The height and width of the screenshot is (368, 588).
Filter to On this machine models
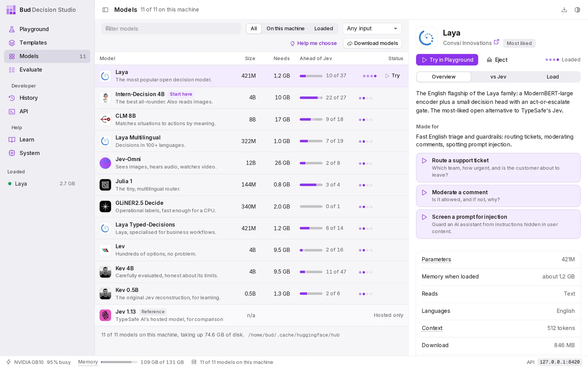tap(285, 29)
